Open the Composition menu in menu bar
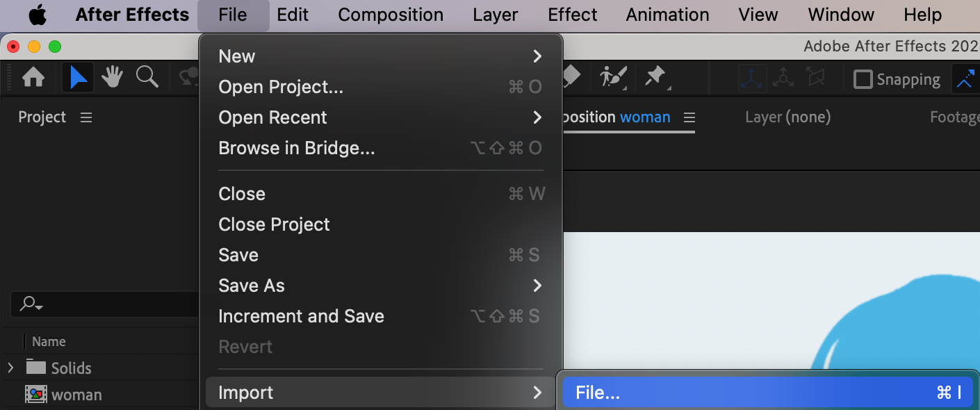 [x=391, y=15]
